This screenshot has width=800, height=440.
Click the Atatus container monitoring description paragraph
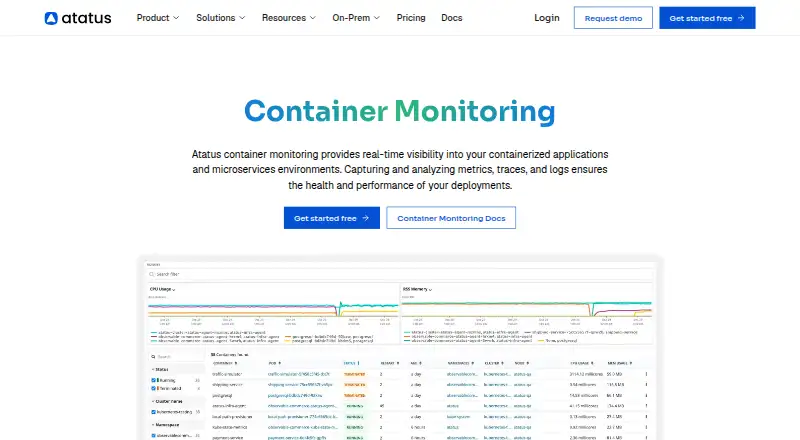[x=400, y=169]
